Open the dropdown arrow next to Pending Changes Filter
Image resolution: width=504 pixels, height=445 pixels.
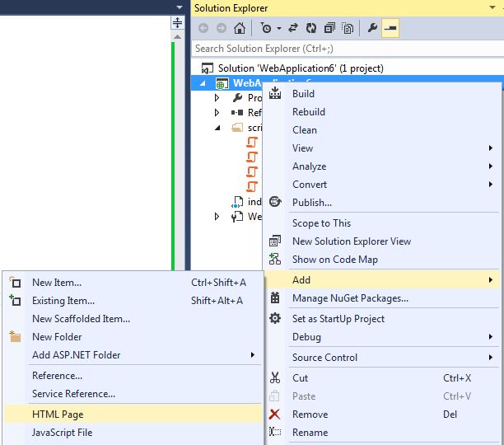click(x=279, y=29)
